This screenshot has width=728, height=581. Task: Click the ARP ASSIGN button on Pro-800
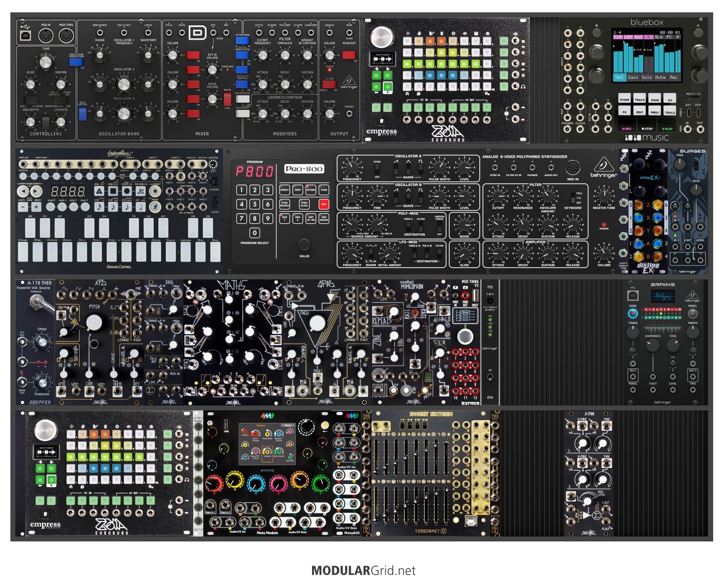pos(324,218)
